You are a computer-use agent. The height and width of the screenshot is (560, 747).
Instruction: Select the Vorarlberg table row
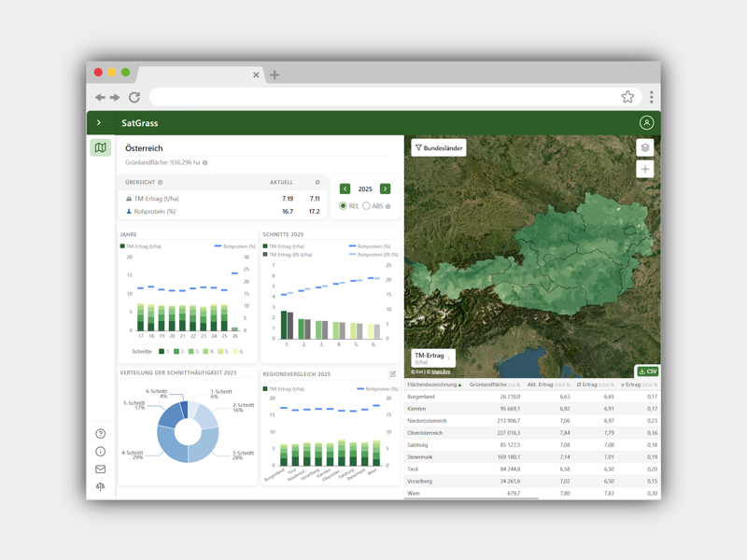coord(532,482)
